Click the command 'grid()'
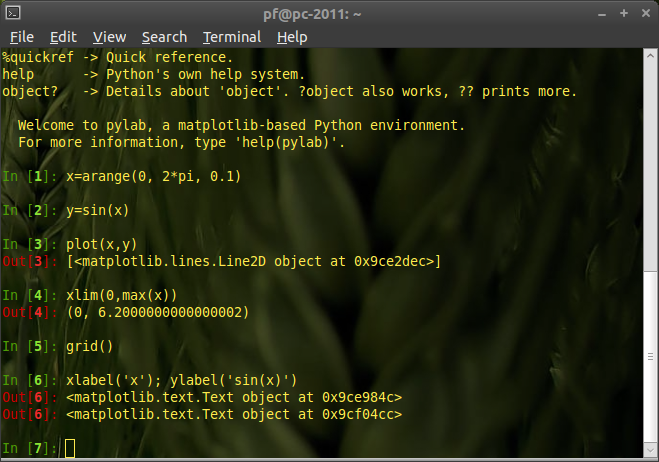This screenshot has height=462, width=659. [90, 346]
